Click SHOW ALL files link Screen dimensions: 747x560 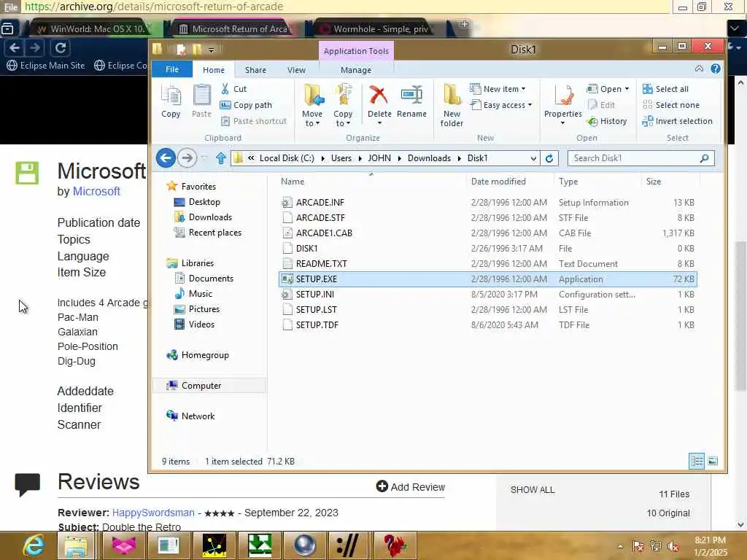click(x=532, y=490)
